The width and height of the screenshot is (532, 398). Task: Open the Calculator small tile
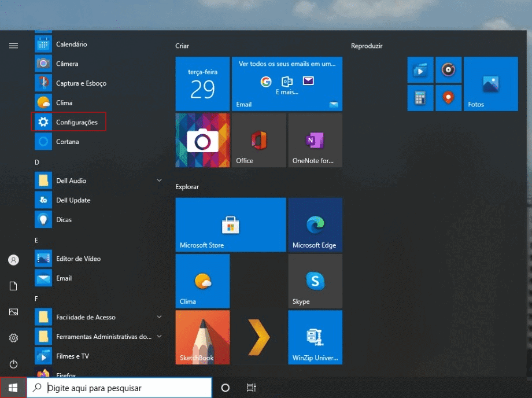420,98
